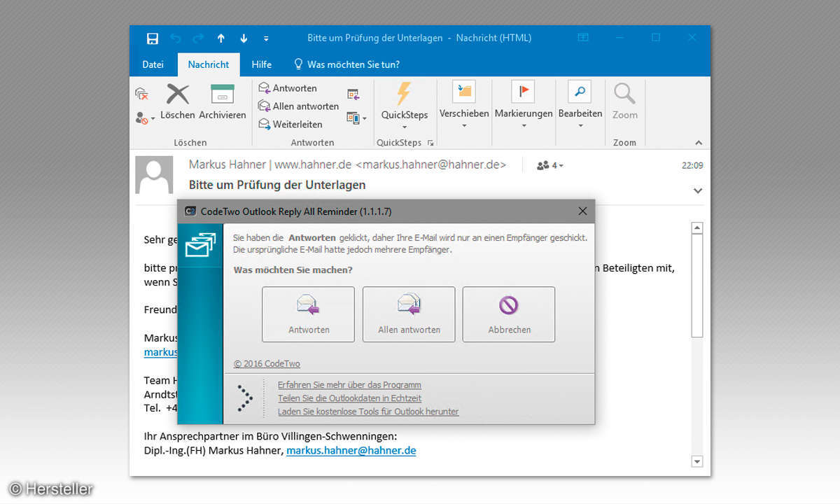Collapse the ribbon with the chevron

point(699,143)
